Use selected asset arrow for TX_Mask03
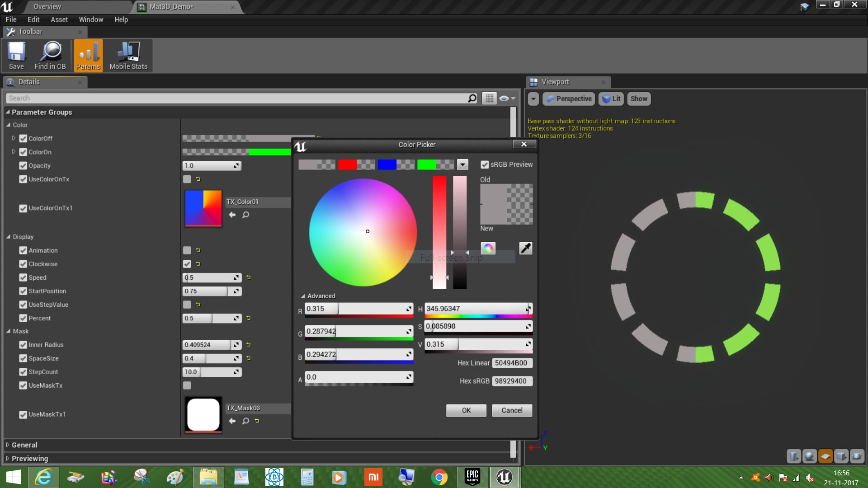Screen dimensions: 868x488 (x=232, y=421)
